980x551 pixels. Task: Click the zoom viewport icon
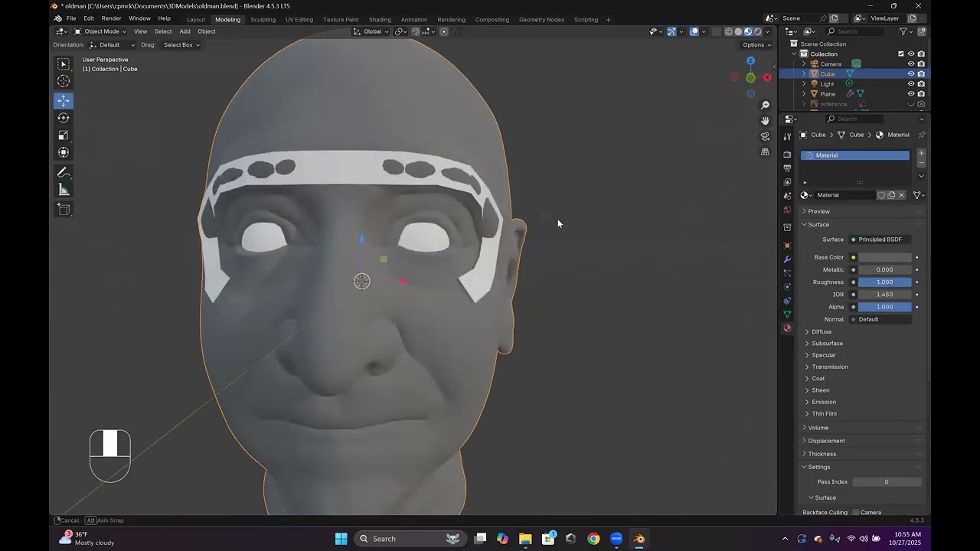pyautogui.click(x=765, y=105)
